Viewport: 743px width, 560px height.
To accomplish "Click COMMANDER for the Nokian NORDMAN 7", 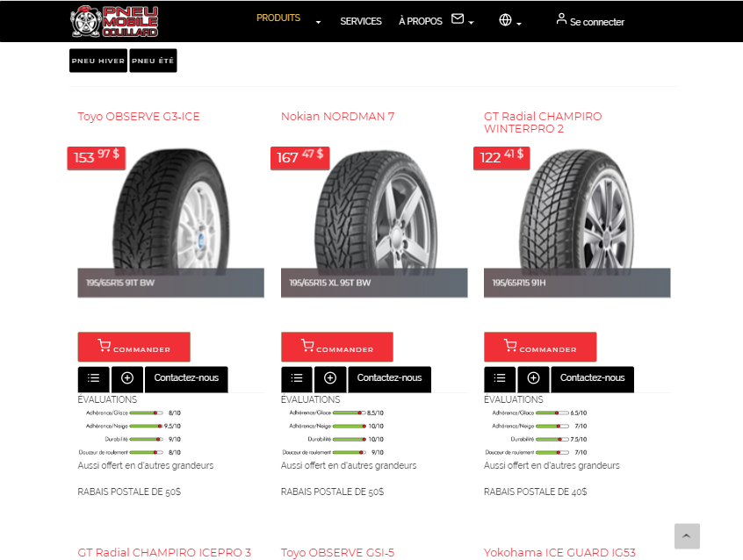I will 337,347.
